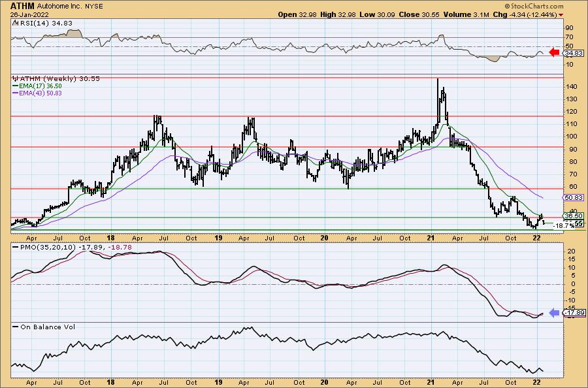588x388 pixels.
Task: Click the Open 32.98 value
Action: pos(297,14)
